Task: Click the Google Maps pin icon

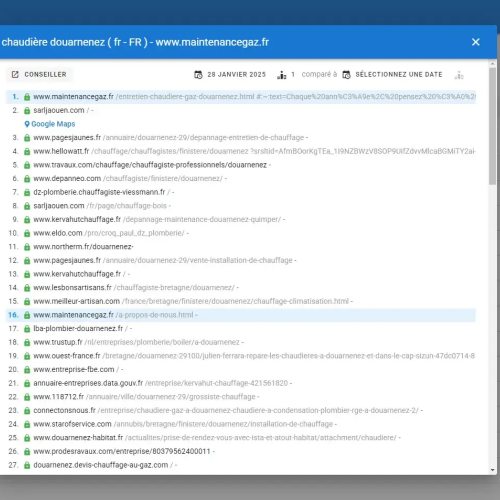Action: pos(27,124)
